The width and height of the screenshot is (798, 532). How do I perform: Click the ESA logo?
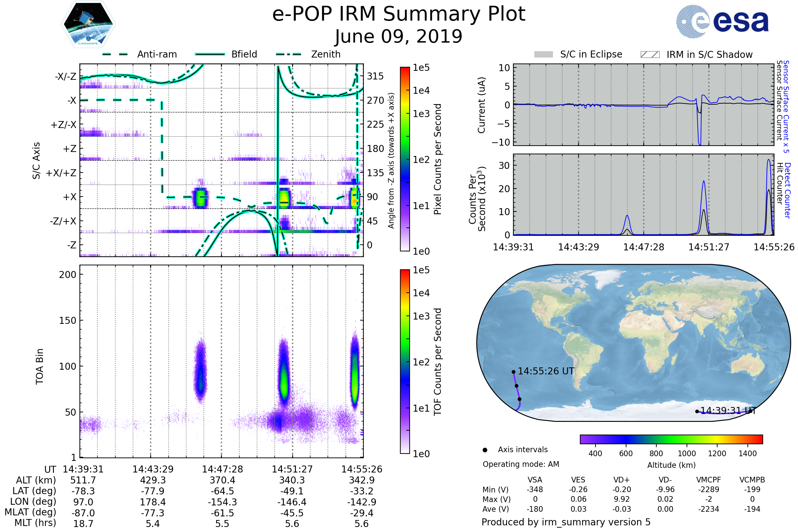click(x=722, y=21)
